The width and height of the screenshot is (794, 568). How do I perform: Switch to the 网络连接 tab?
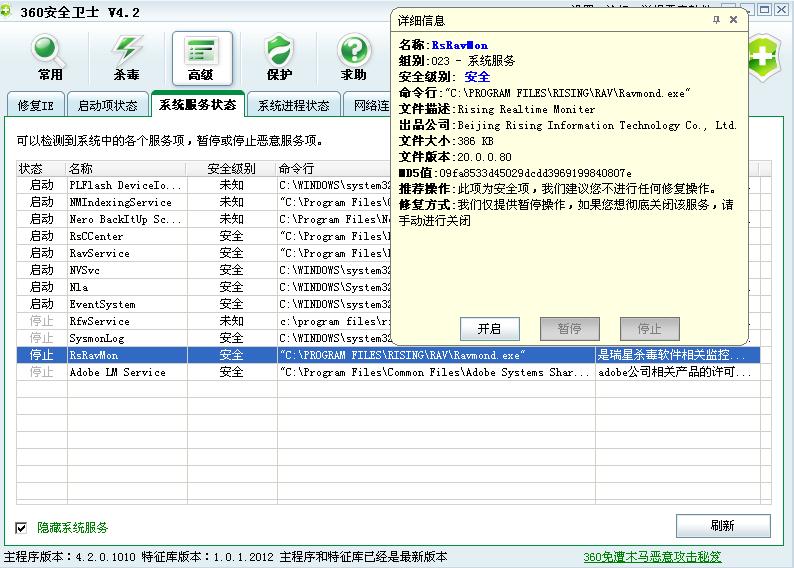point(368,105)
